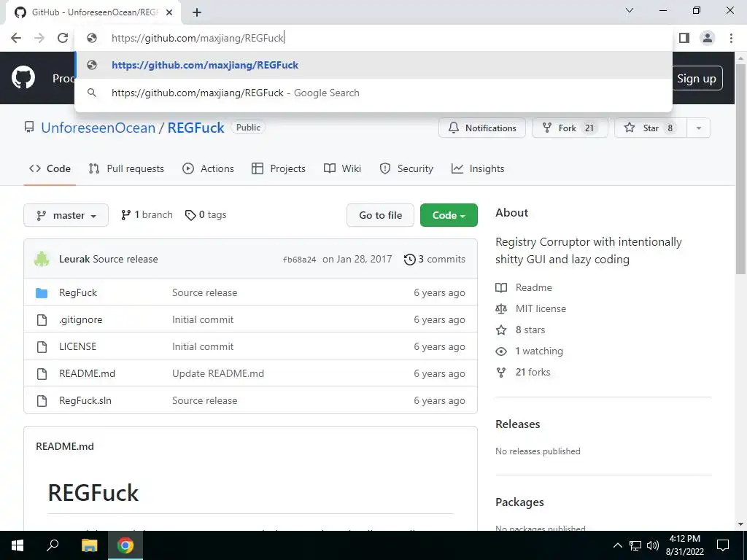View the 0 tags link
The height and width of the screenshot is (560, 747).
click(206, 215)
